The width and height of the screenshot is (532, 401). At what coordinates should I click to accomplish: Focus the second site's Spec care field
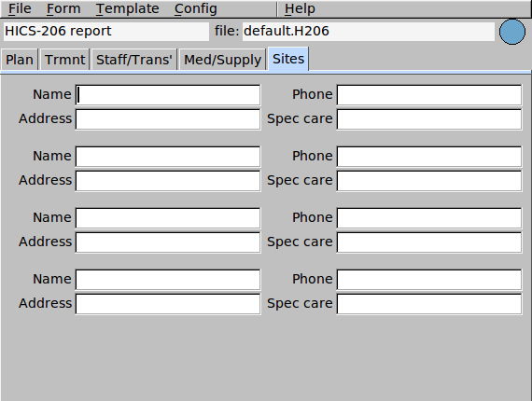click(429, 181)
